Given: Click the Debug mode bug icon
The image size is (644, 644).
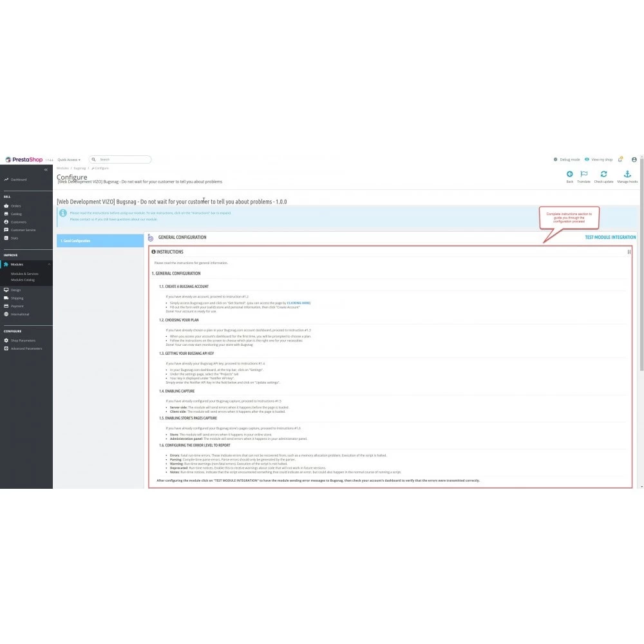Looking at the screenshot, I should coord(555,159).
